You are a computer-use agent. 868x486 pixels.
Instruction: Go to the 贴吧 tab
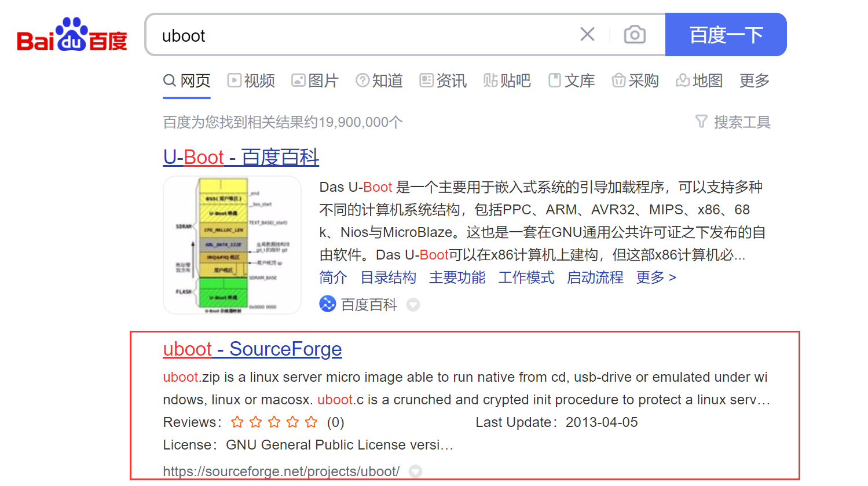point(507,81)
